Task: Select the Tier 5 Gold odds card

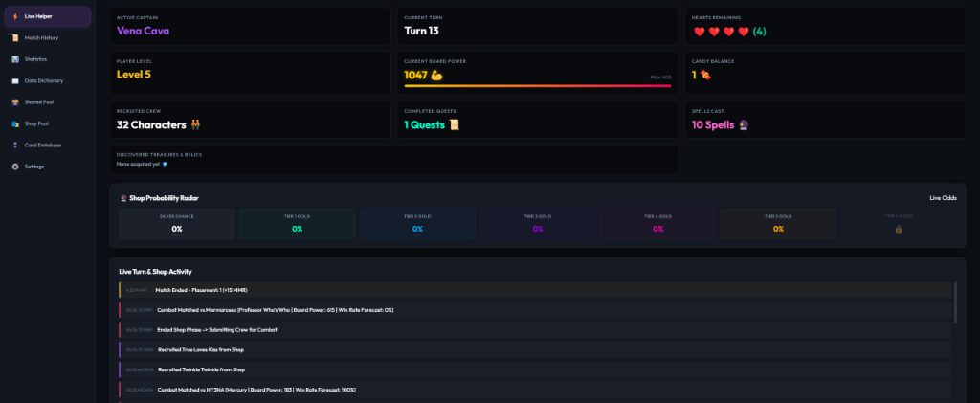Action: pyautogui.click(x=778, y=224)
